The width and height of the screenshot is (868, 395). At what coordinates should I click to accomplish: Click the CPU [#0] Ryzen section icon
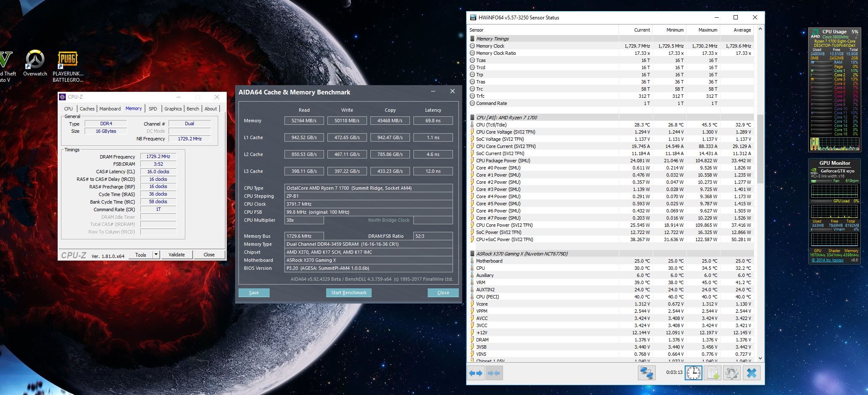[472, 118]
